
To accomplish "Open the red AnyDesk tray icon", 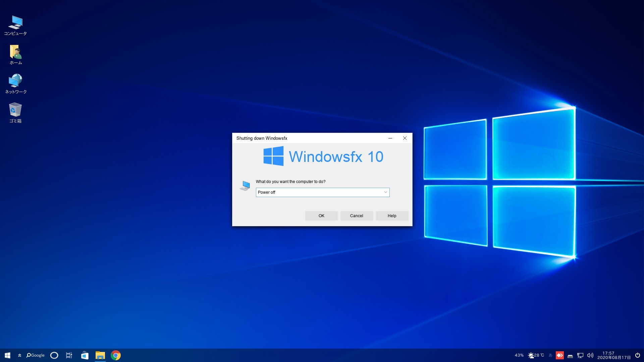I will [560, 355].
